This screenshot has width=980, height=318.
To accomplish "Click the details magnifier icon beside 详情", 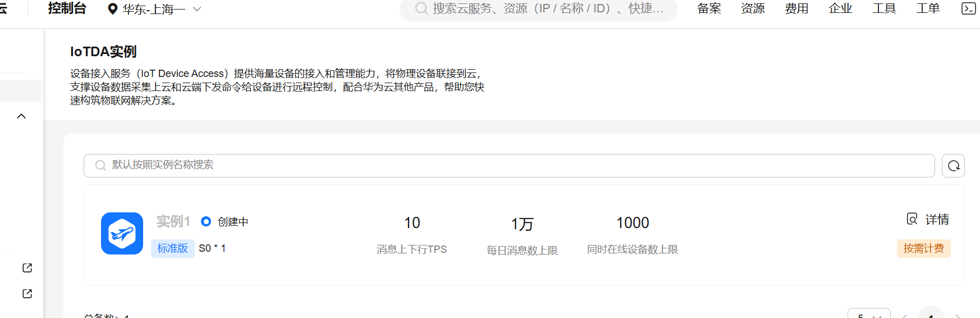I will pos(912,219).
